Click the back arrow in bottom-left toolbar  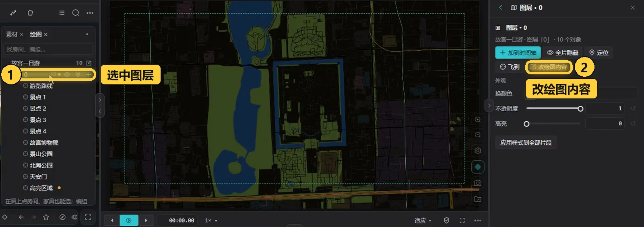click(21, 217)
